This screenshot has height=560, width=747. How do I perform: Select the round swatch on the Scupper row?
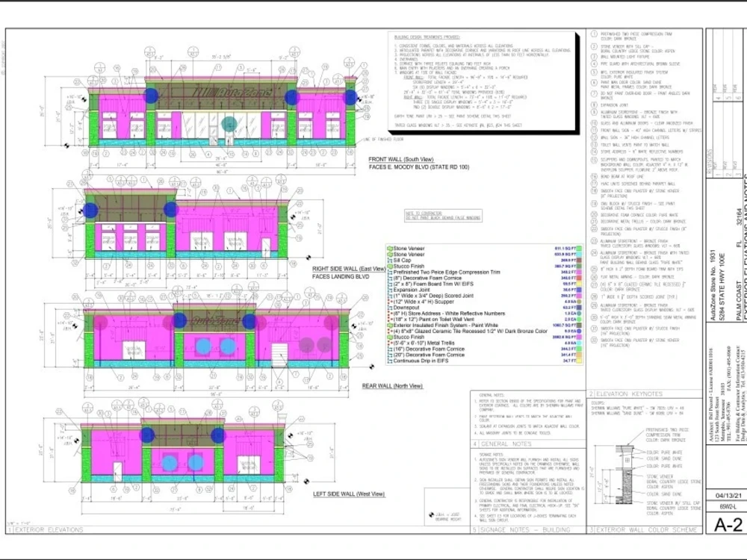pos(580,302)
